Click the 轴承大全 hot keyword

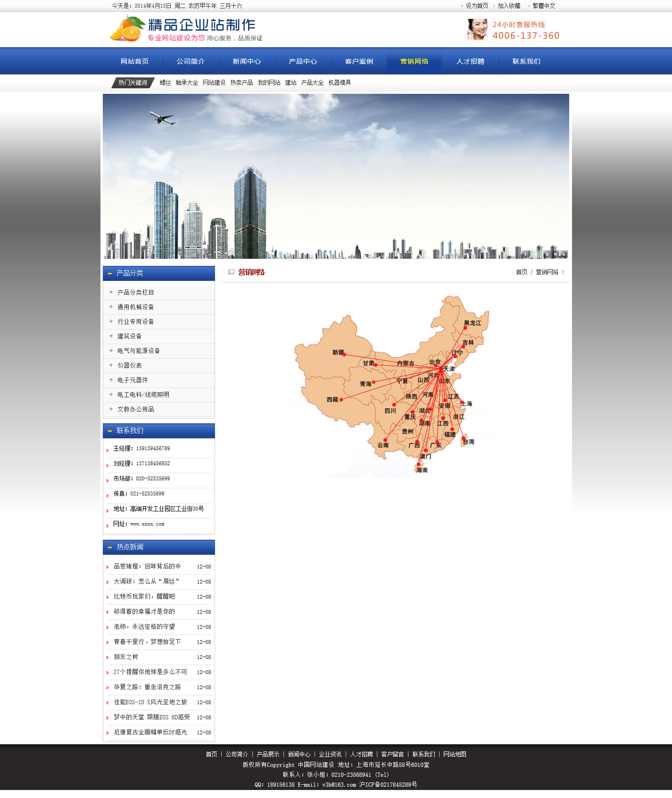click(187, 82)
